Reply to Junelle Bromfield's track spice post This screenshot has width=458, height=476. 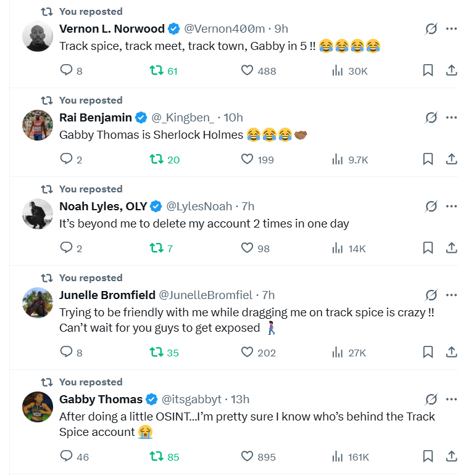[67, 352]
